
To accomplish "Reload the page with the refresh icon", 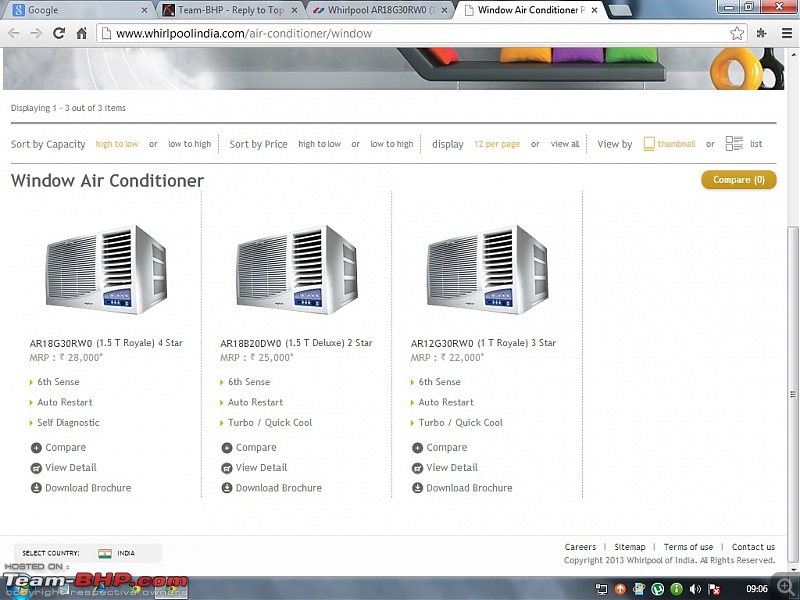I will click(59, 33).
